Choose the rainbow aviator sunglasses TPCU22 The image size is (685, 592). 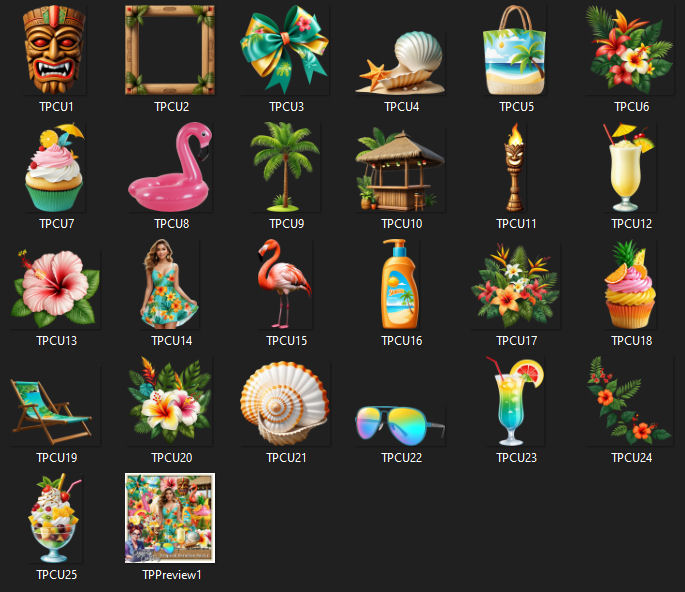coord(400,426)
